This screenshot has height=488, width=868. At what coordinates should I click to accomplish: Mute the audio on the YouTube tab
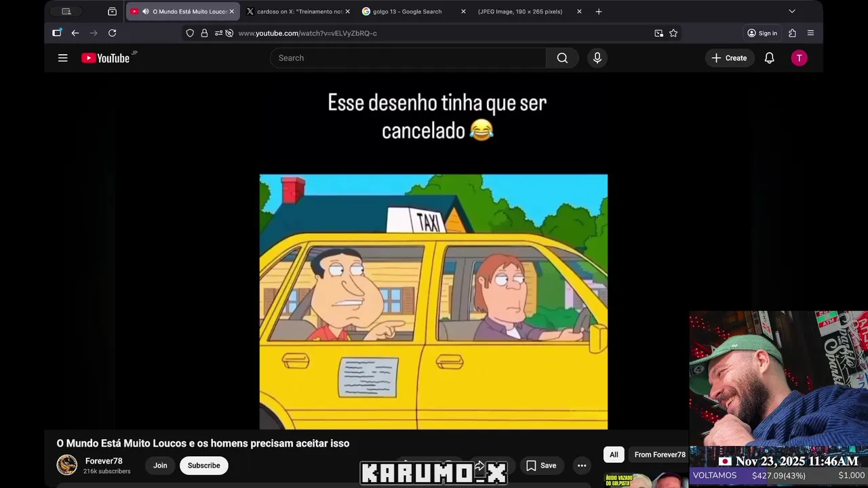[146, 12]
